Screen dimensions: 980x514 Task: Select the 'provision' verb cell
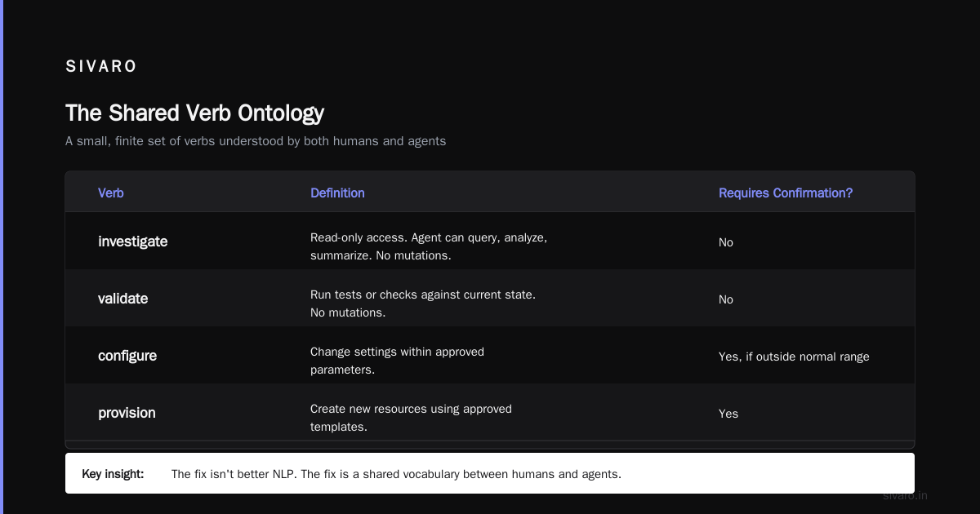click(127, 413)
